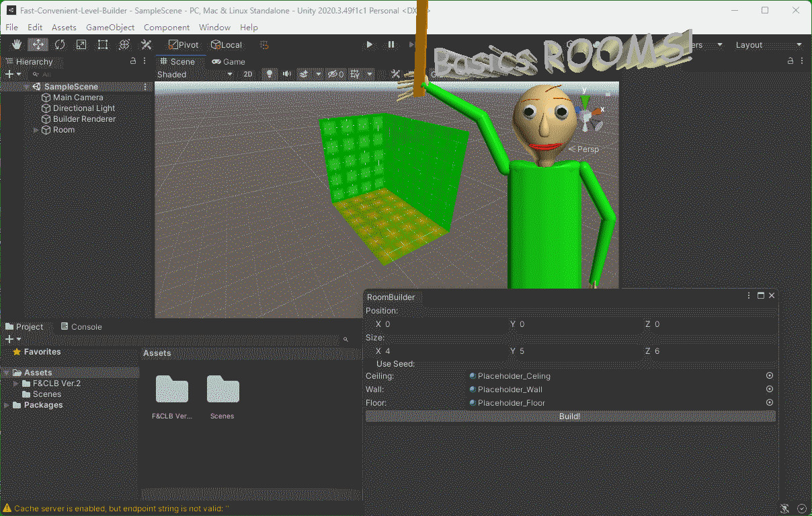Select the Scale tool
Screen dimensions: 812x516
coord(81,44)
